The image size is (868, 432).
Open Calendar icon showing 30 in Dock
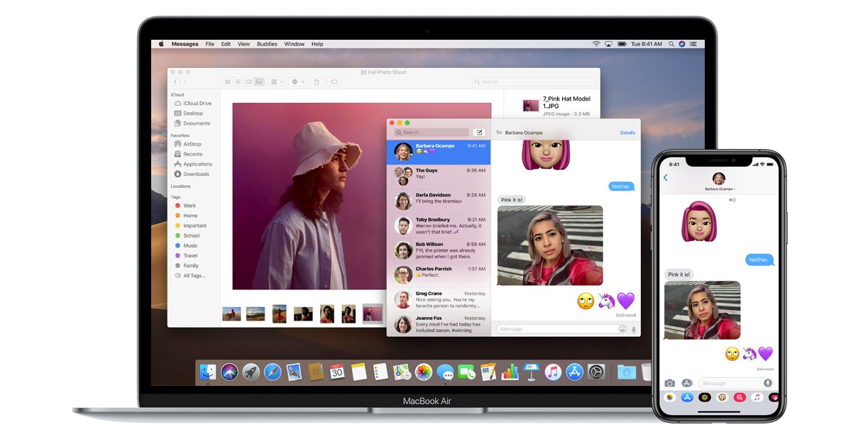(x=337, y=372)
